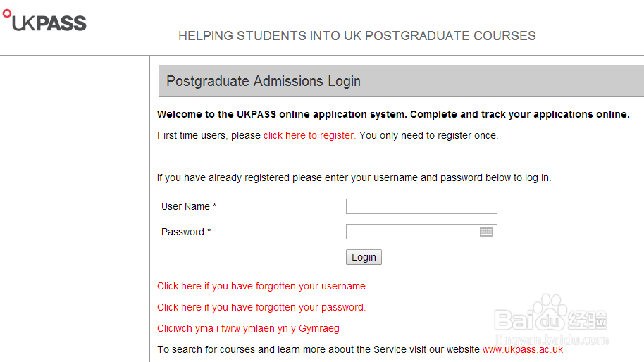
Task: Click the 'User Name *' label
Action: 189,206
